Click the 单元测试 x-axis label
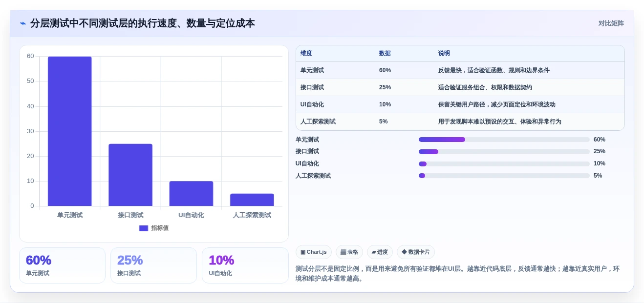The height and width of the screenshot is (303, 644). pyautogui.click(x=69, y=215)
